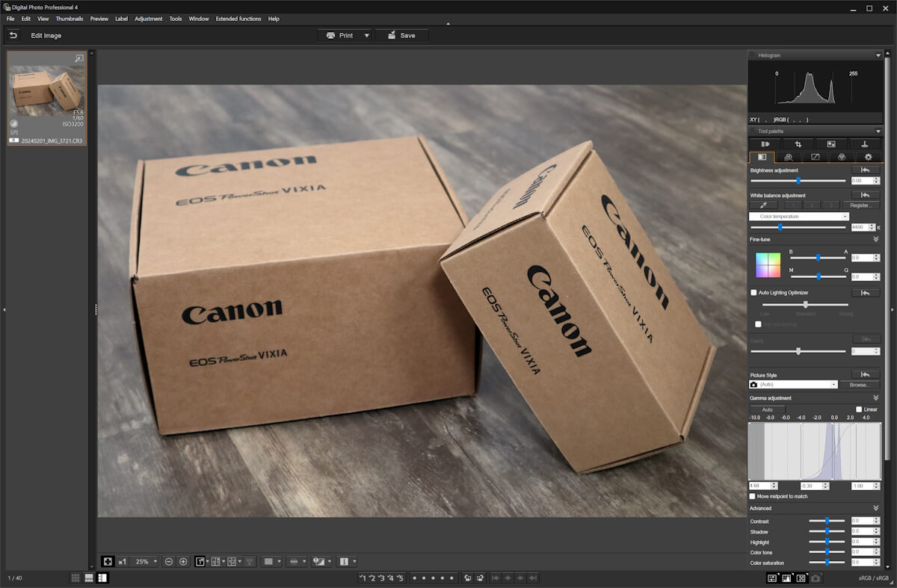The width and height of the screenshot is (897, 588).
Task: Go back using the return arrow icon
Action: 13,35
